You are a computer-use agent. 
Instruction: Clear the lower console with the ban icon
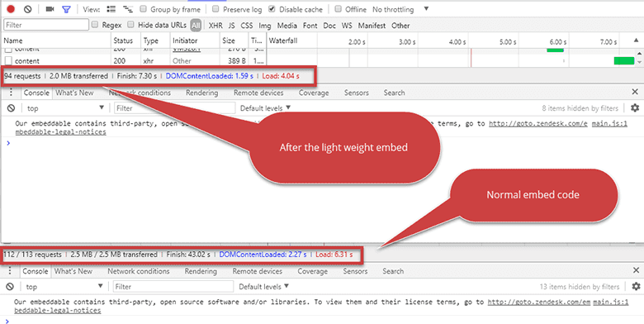point(10,287)
